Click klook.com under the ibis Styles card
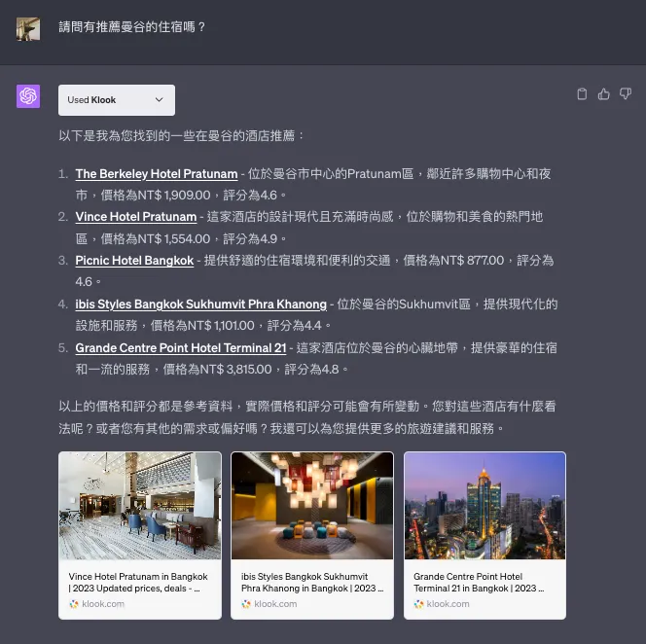 [x=275, y=604]
